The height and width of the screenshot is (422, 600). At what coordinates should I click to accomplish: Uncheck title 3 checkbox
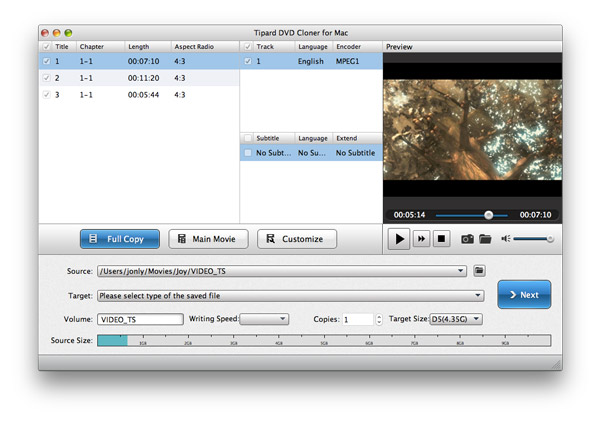point(47,95)
